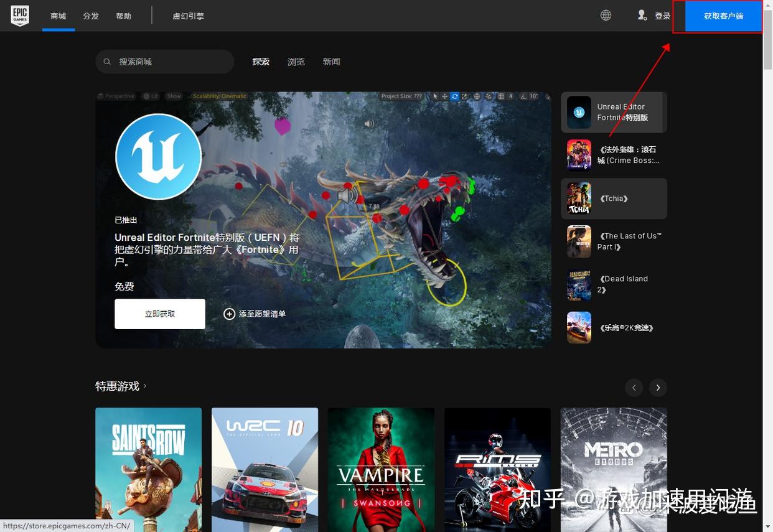773x532 pixels.
Task: Select The Last of Us Part I thumbnail
Action: point(579,241)
